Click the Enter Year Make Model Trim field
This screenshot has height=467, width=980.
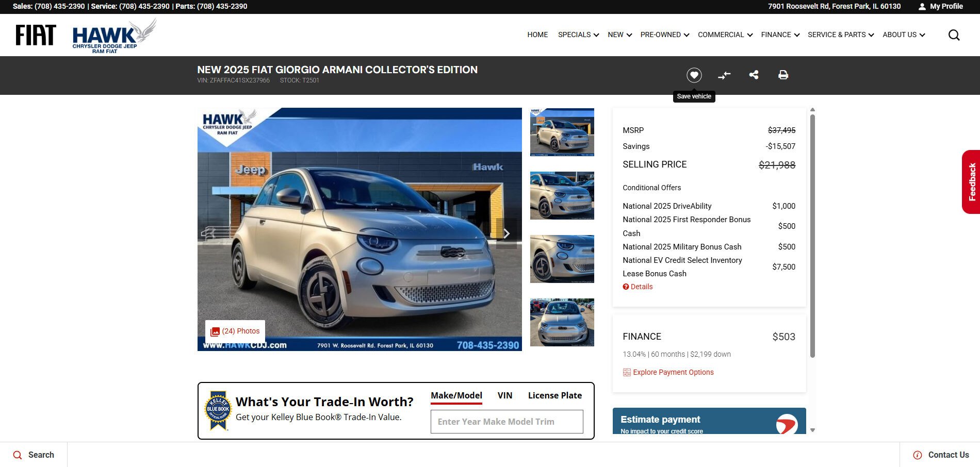coord(507,422)
